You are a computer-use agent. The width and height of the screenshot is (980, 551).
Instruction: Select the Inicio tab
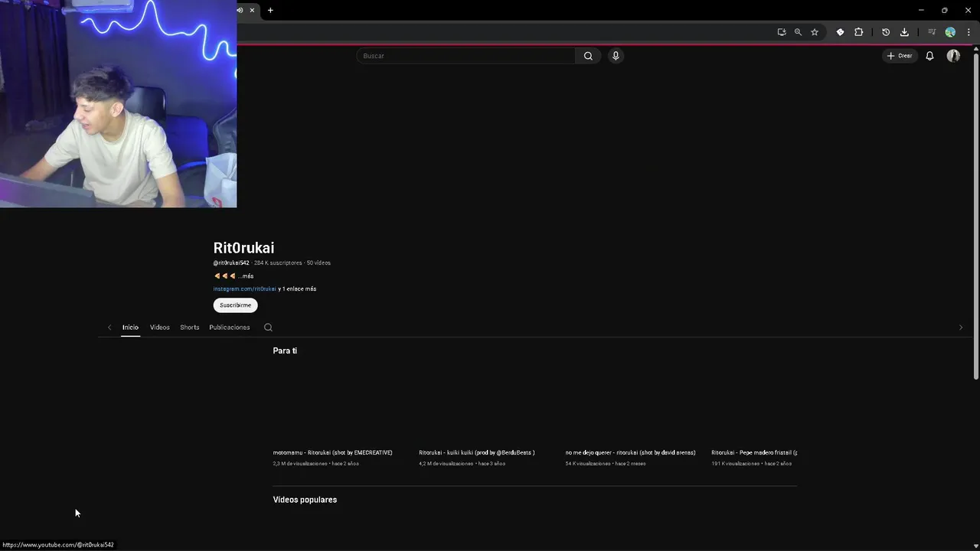pyautogui.click(x=130, y=328)
